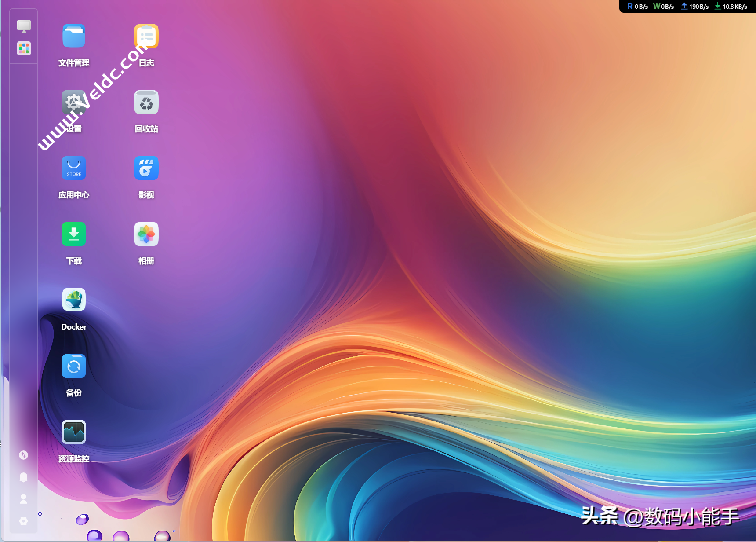Open the transfer tasks arrows icon in sidebar
Image resolution: width=756 pixels, height=542 pixels.
tap(24, 455)
